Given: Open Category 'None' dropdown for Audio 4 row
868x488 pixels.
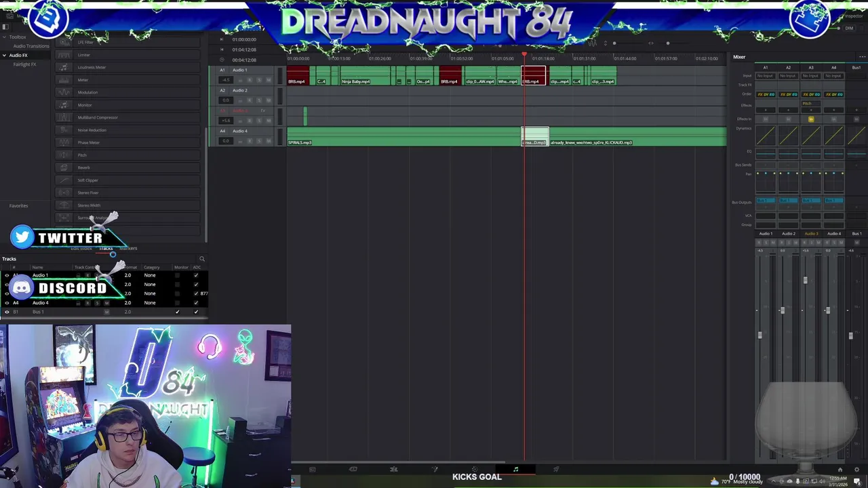Looking at the screenshot, I should click(x=150, y=302).
